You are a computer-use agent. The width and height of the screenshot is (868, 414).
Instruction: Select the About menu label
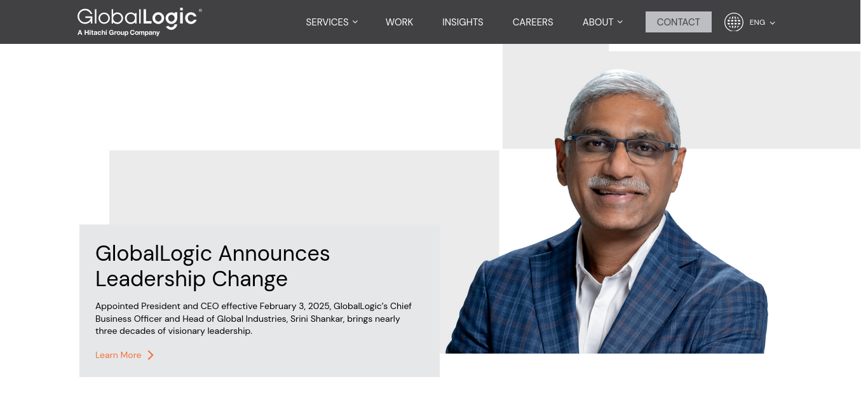point(598,22)
